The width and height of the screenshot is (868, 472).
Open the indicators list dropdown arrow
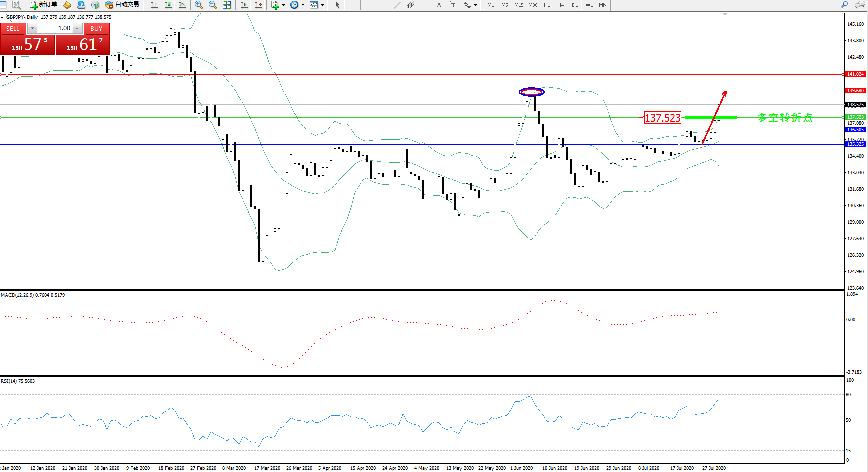pos(283,5)
